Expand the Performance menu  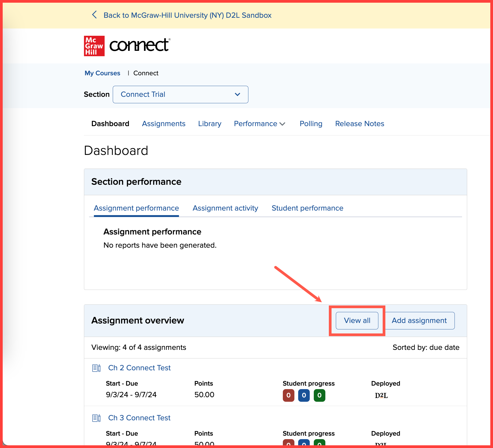259,124
